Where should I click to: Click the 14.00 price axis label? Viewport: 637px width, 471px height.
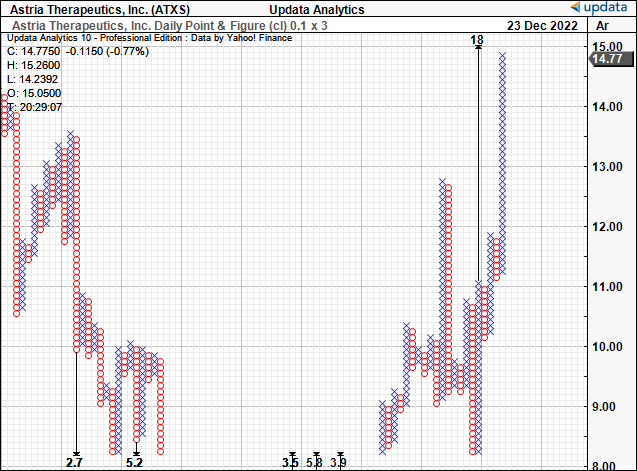[x=607, y=106]
